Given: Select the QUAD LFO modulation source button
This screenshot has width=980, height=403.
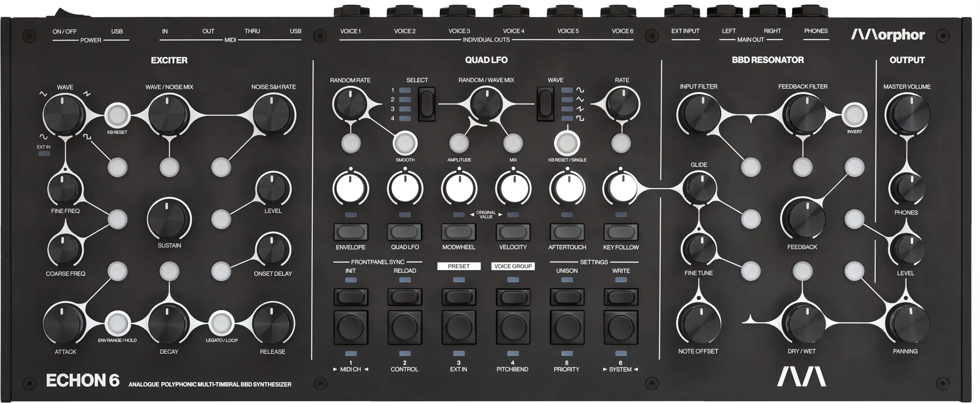Looking at the screenshot, I should [405, 232].
